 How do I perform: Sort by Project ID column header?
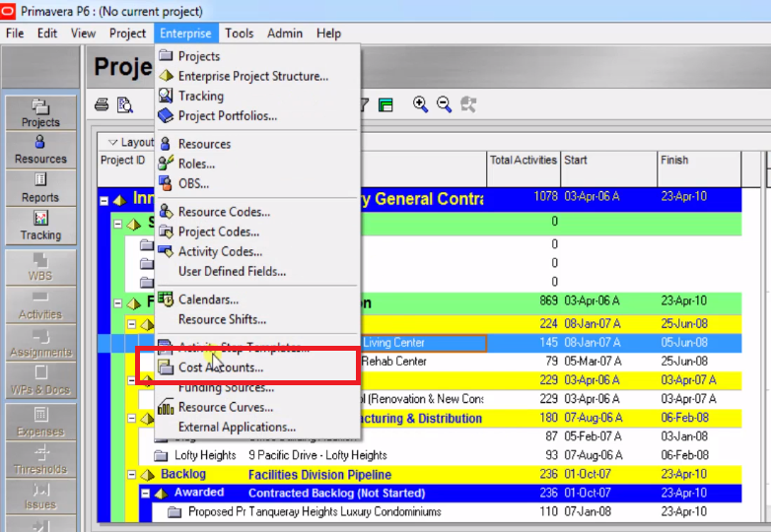(x=125, y=168)
